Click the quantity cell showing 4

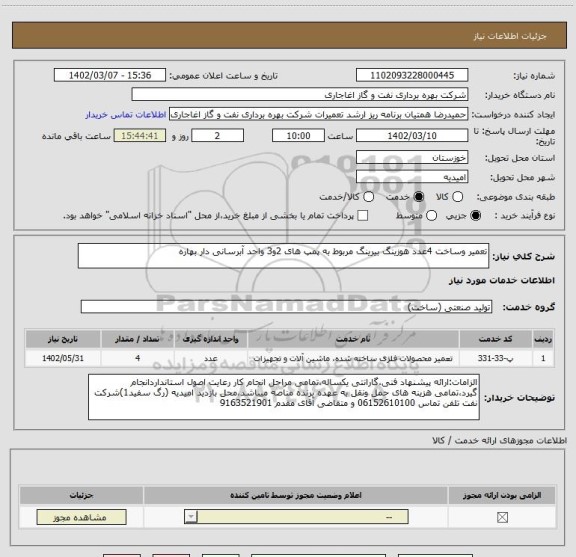tap(137, 358)
